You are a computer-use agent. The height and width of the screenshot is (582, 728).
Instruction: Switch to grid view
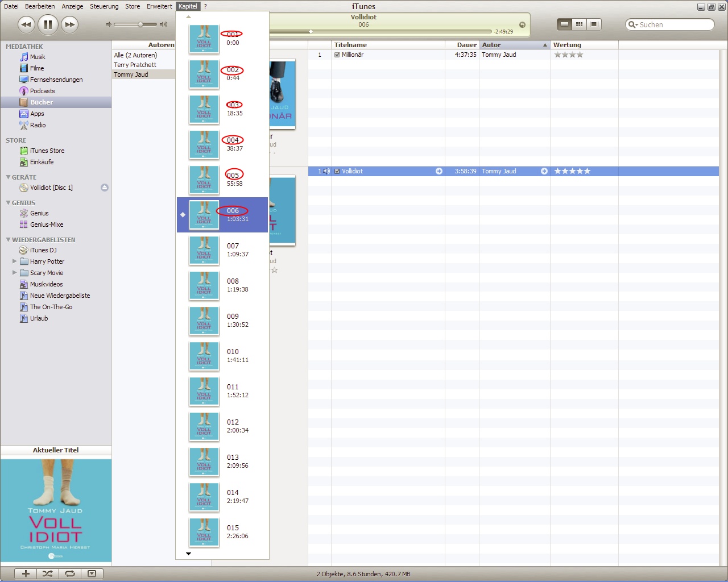click(579, 24)
